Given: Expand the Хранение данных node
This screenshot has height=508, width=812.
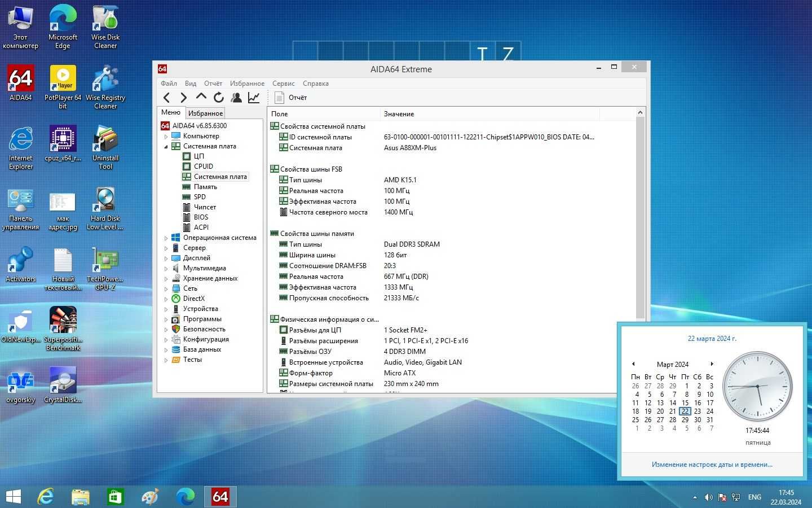Looking at the screenshot, I should [166, 279].
